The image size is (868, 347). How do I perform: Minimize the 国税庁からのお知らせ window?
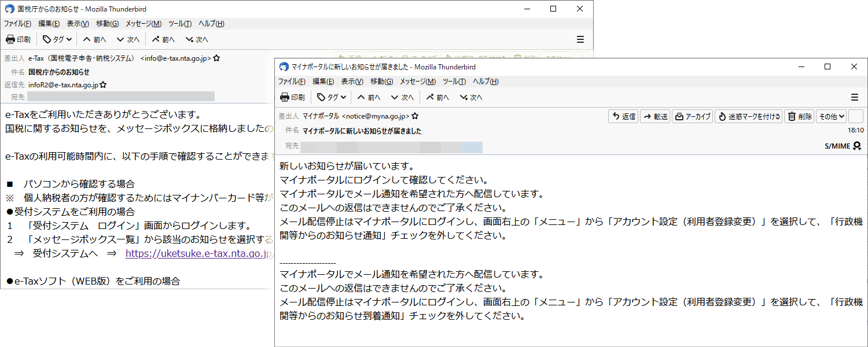pyautogui.click(x=527, y=9)
